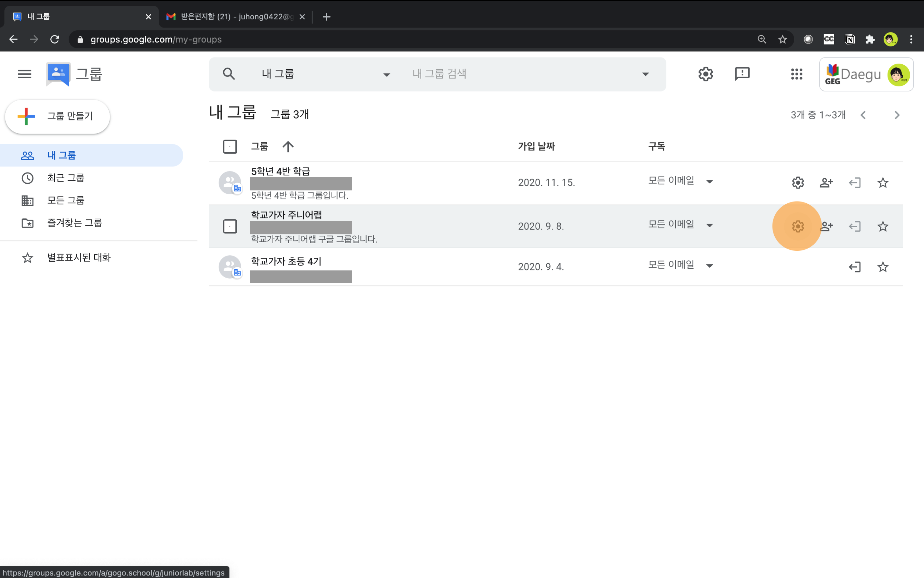Screen dimensions: 924x578
Task: Open settings for 5학년 4반 학급 group
Action: point(798,183)
